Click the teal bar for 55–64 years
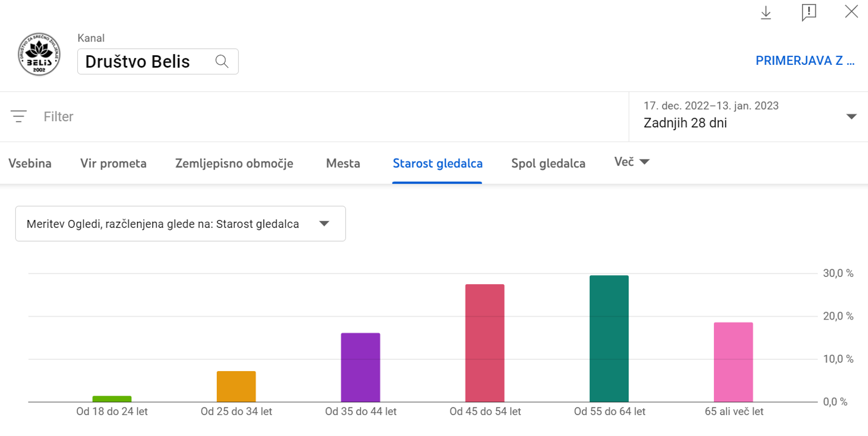Image resolution: width=868 pixels, height=436 pixels. [609, 339]
